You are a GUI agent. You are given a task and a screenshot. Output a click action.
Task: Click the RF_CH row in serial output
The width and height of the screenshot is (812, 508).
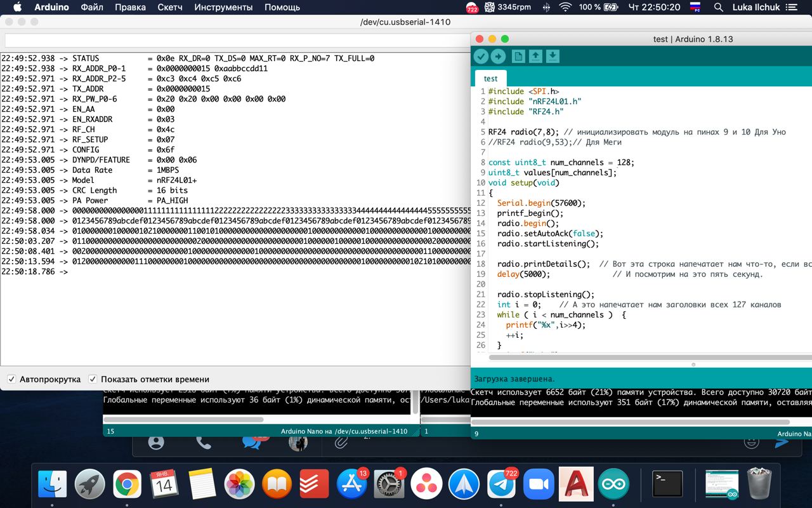pyautogui.click(x=88, y=130)
